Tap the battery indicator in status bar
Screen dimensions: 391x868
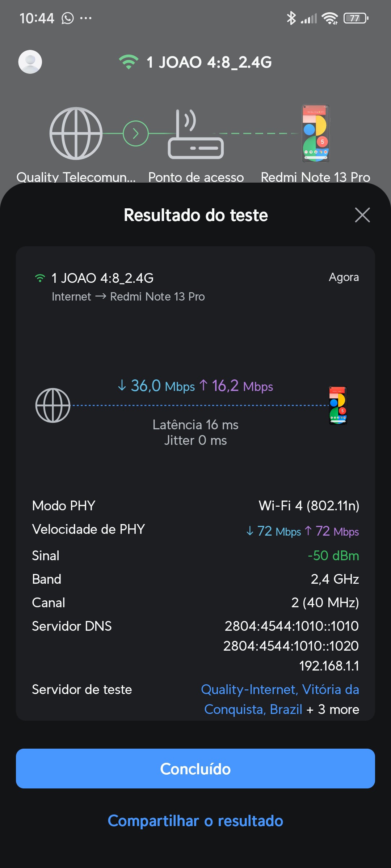(x=356, y=18)
